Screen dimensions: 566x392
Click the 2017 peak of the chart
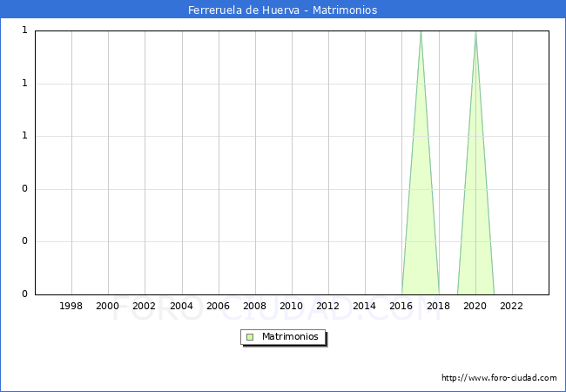(421, 32)
